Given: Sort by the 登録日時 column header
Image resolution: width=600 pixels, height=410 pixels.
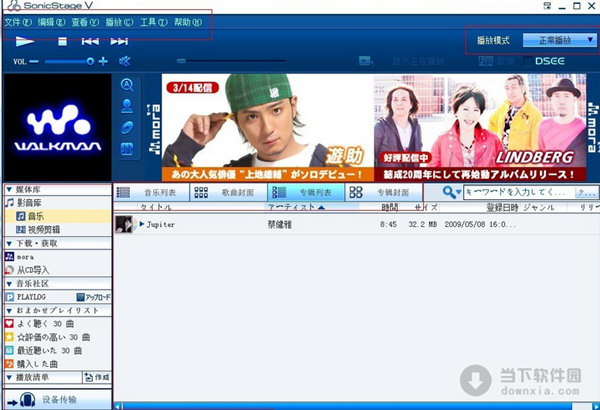Looking at the screenshot, I should coord(502,207).
